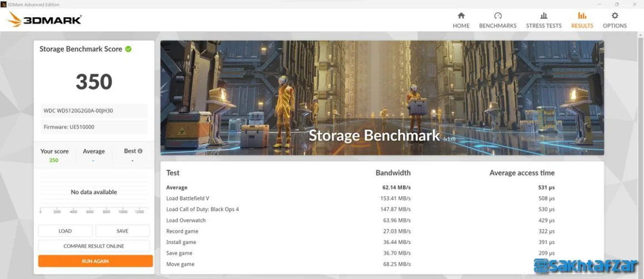Select Load Call of Duty: Black Ops 4 row
Viewport: 644px width, 279px height.
click(x=360, y=209)
